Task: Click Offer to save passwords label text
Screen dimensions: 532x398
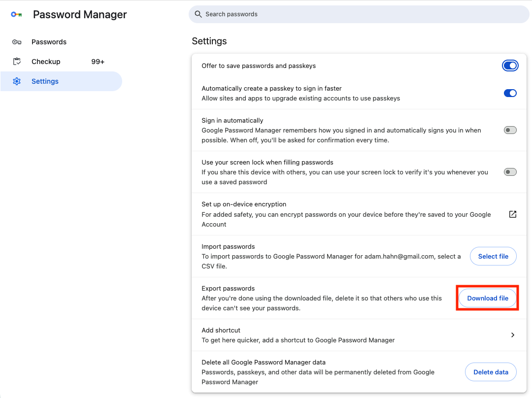Action: click(x=259, y=66)
